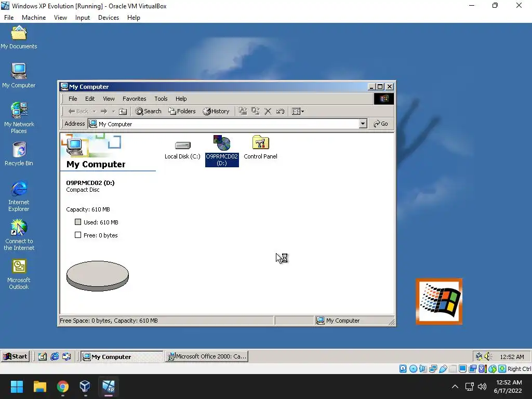The width and height of the screenshot is (532, 399).
Task: Click the Used: 610 MB legend box
Action: pyautogui.click(x=78, y=222)
